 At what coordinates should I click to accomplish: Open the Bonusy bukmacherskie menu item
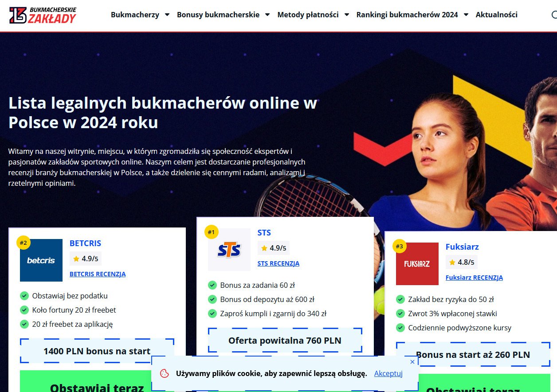click(x=218, y=15)
